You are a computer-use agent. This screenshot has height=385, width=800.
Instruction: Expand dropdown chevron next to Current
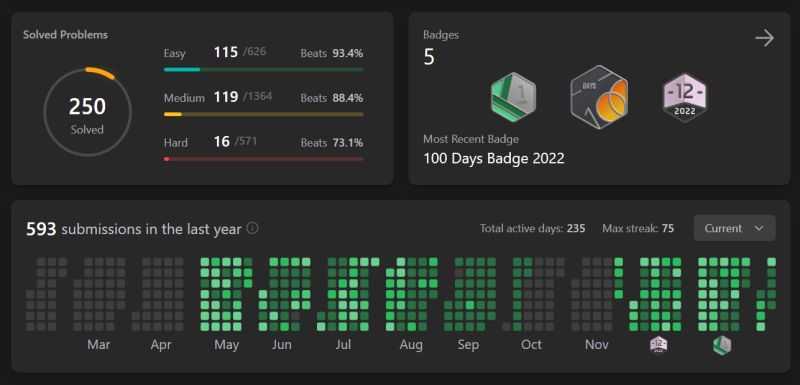click(x=759, y=228)
